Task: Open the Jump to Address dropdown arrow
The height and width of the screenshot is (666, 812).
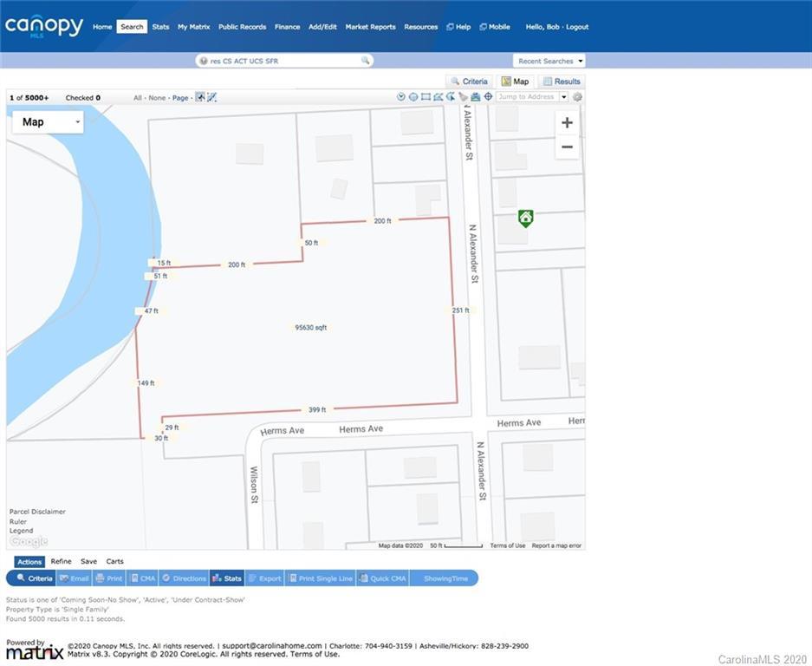Action: click(563, 97)
